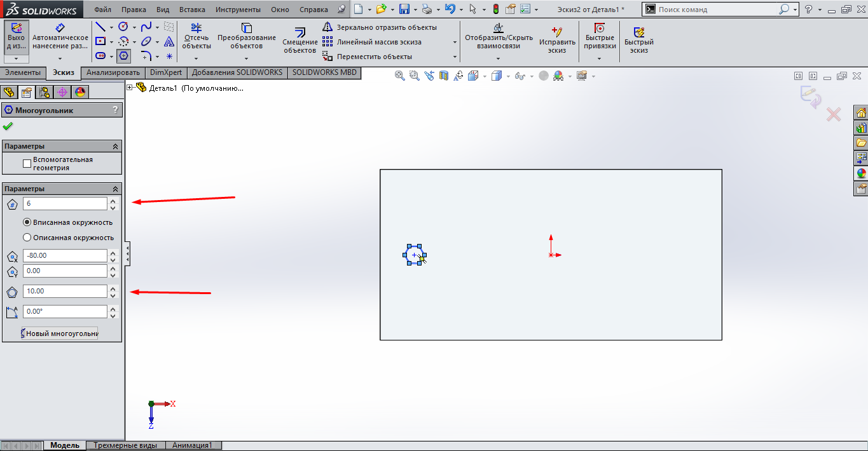Increase the number of sides stepper
The width and height of the screenshot is (868, 451).
tap(113, 200)
